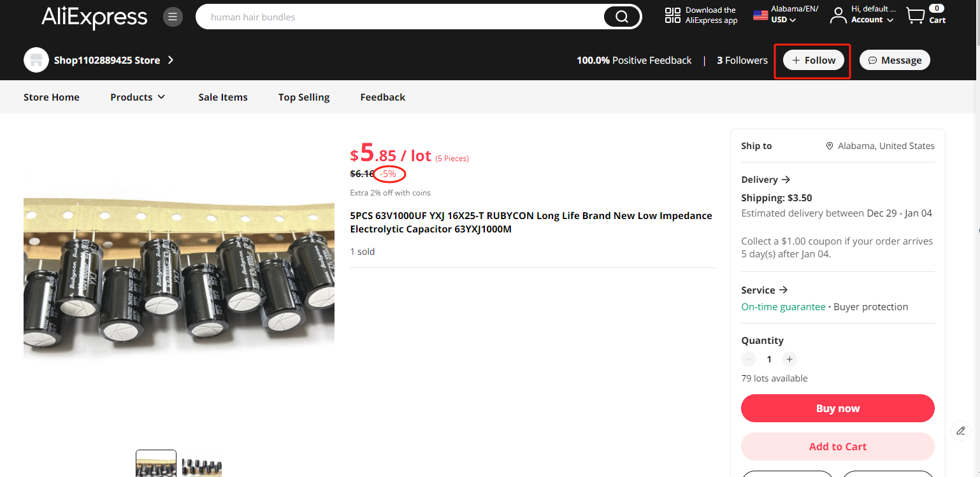Open the Sale Items tab
The width and height of the screenshot is (980, 477).
pos(223,97)
